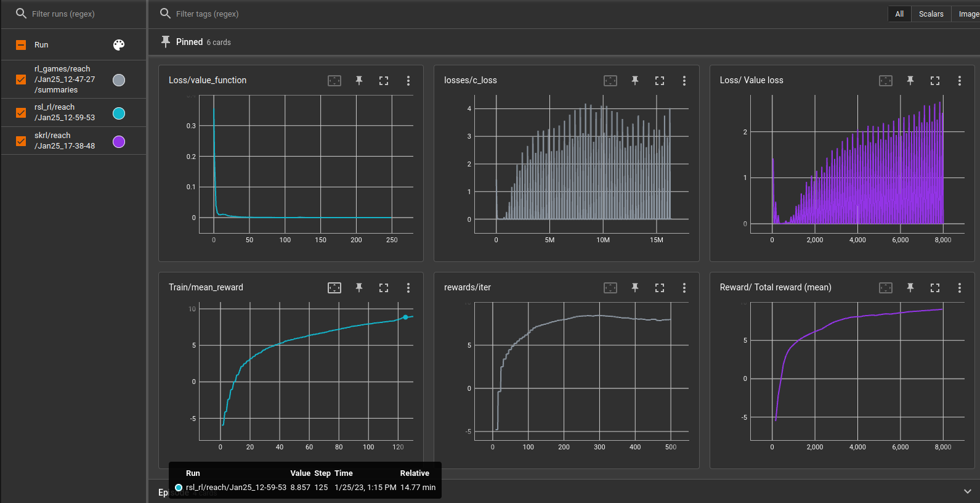
Task: Click the skrl/reach/Jan25_17-38-48 run name
Action: (x=65, y=141)
